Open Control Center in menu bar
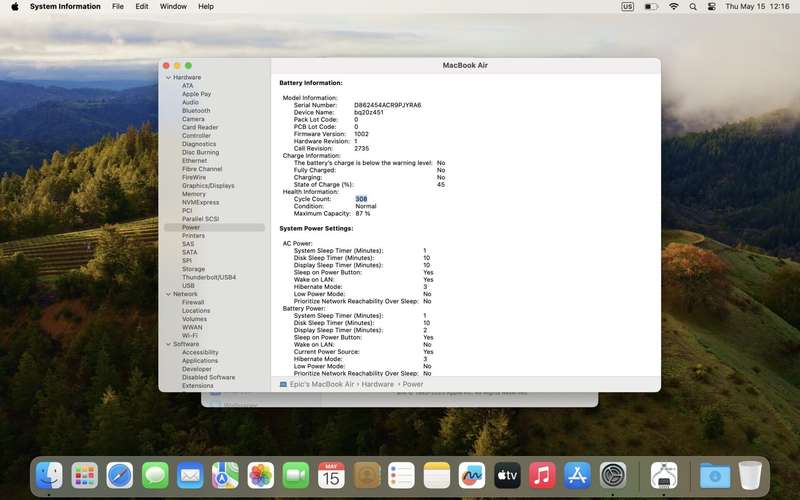 coord(712,7)
